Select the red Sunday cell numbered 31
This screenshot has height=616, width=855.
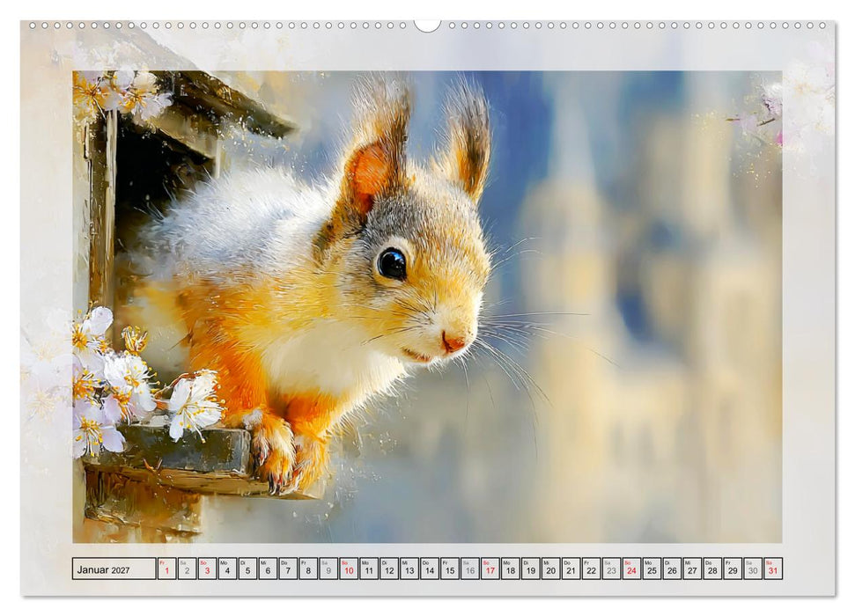(772, 568)
